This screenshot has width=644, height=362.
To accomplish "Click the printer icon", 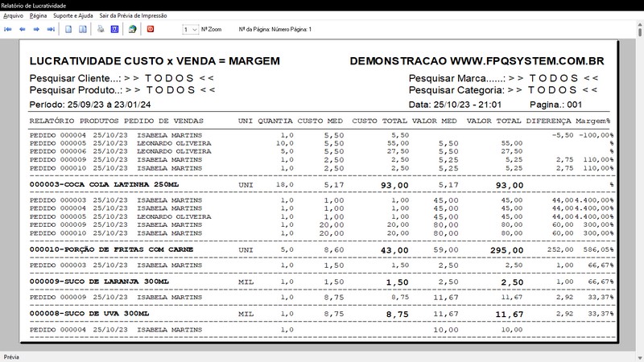I will tap(101, 29).
